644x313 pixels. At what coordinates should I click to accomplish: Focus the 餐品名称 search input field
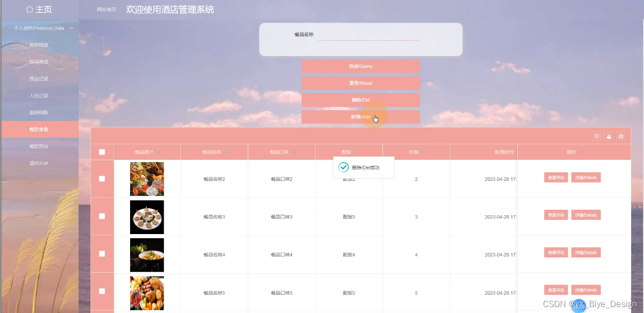pos(369,35)
